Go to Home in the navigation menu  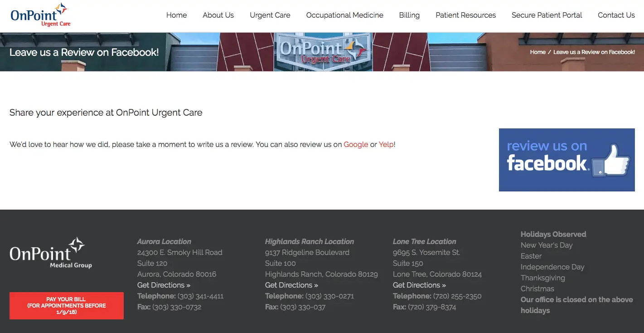tap(176, 15)
